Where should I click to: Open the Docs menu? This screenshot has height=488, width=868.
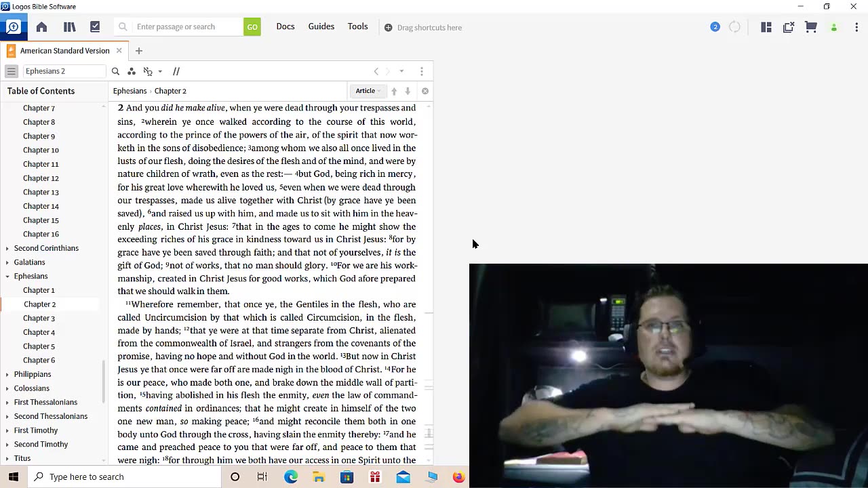[285, 26]
